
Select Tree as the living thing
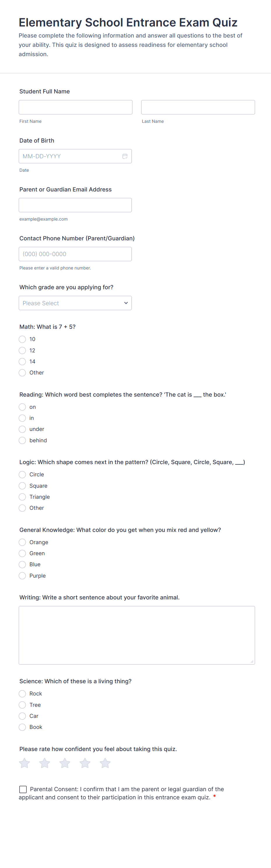coord(22,704)
